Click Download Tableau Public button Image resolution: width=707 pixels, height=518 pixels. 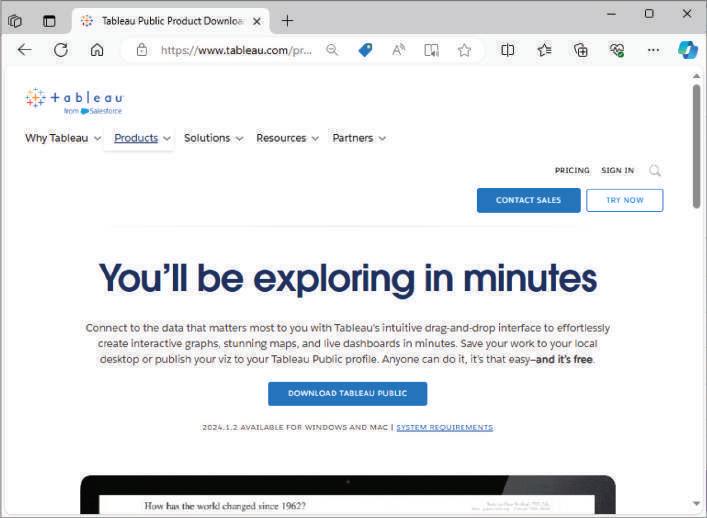347,394
